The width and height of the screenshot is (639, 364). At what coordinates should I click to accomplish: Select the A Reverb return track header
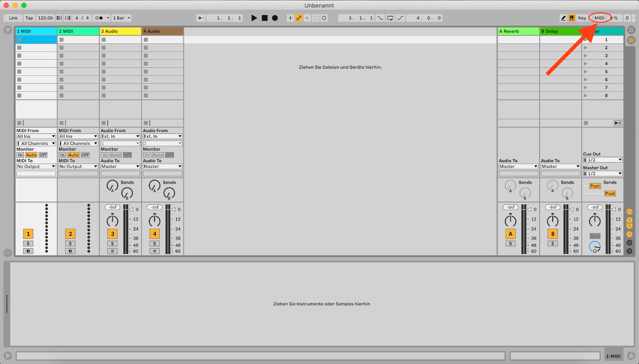[518, 31]
